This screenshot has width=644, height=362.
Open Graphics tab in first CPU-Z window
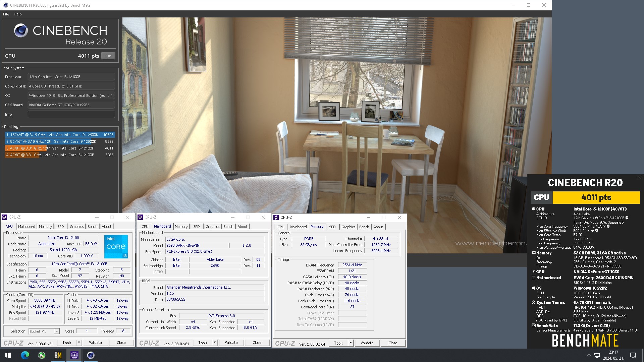77,227
